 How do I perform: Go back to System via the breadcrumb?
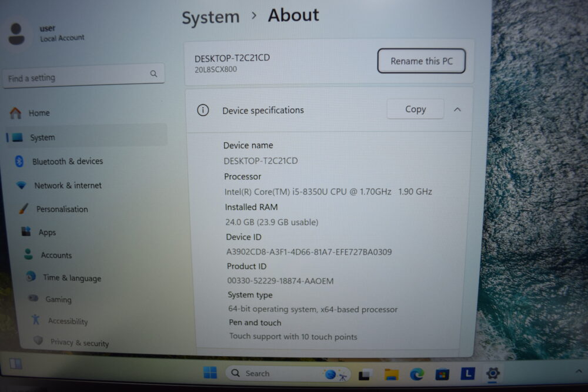pos(211,17)
